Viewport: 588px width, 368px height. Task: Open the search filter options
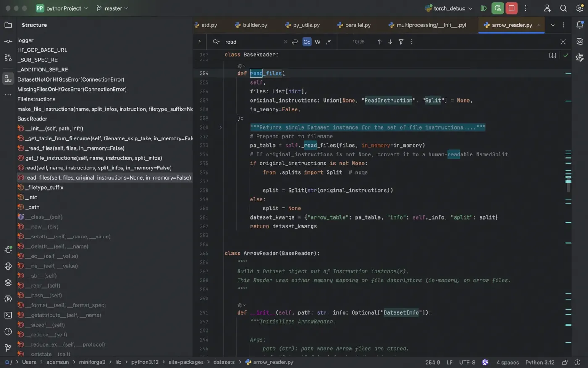[401, 42]
